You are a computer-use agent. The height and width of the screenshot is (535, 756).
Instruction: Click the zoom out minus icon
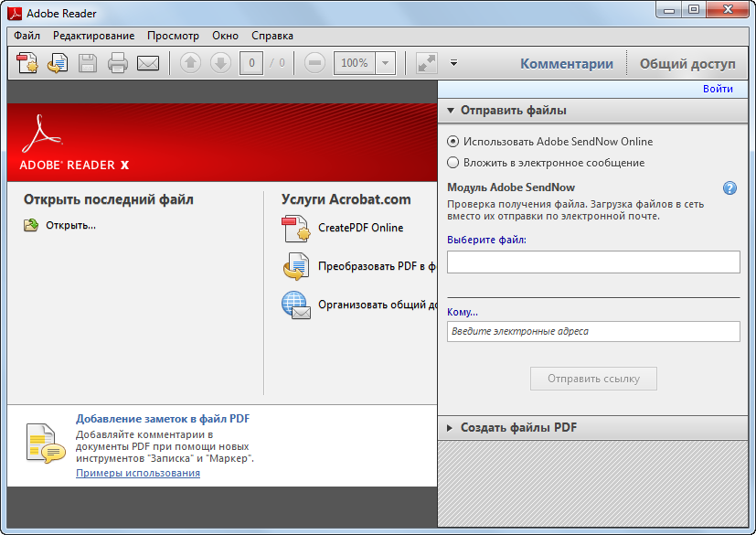click(314, 63)
